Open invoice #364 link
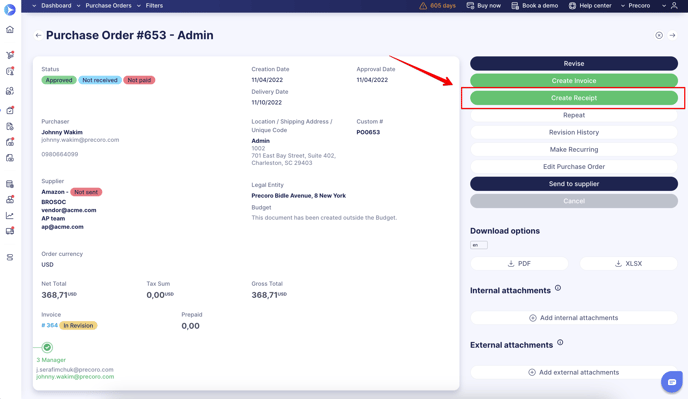688x399 pixels. pyautogui.click(x=50, y=325)
